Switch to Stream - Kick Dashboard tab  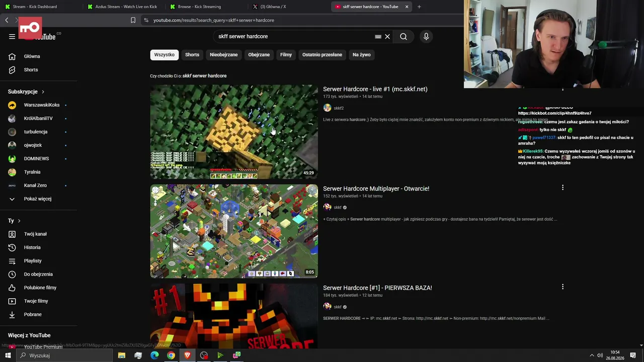[40, 7]
